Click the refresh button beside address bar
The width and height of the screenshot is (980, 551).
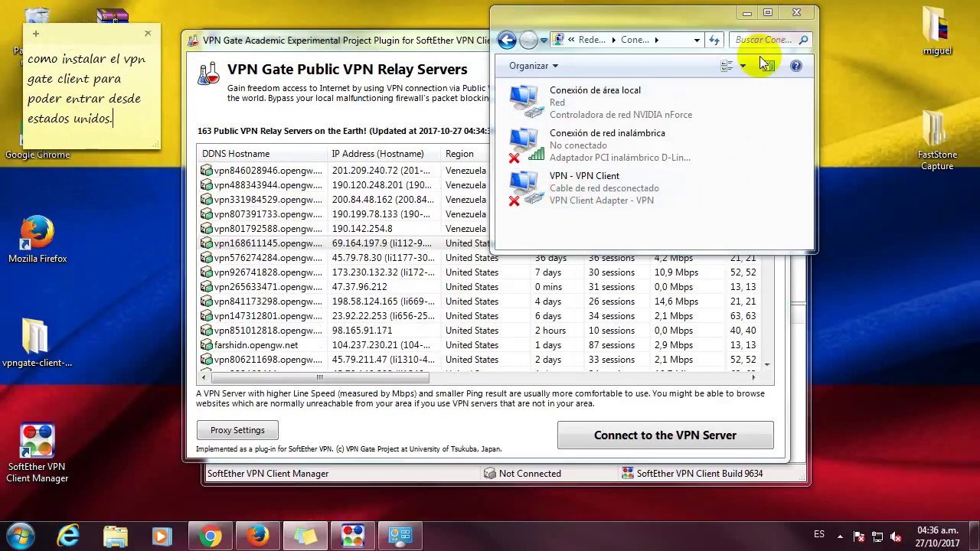click(x=714, y=40)
